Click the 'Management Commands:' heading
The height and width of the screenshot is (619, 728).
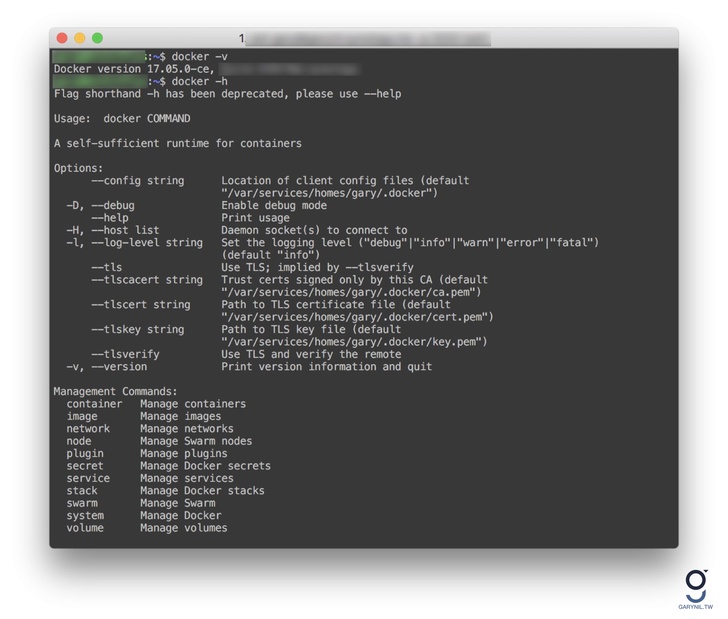click(x=116, y=391)
